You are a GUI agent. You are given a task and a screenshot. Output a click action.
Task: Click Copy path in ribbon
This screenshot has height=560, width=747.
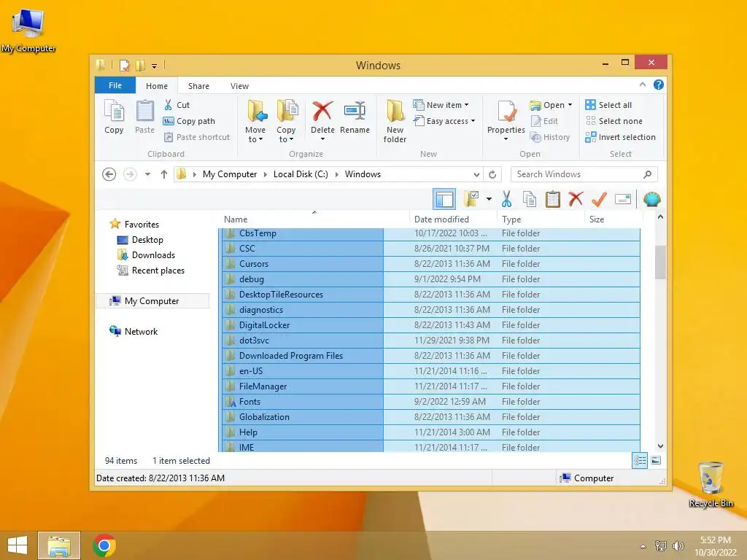click(x=189, y=121)
